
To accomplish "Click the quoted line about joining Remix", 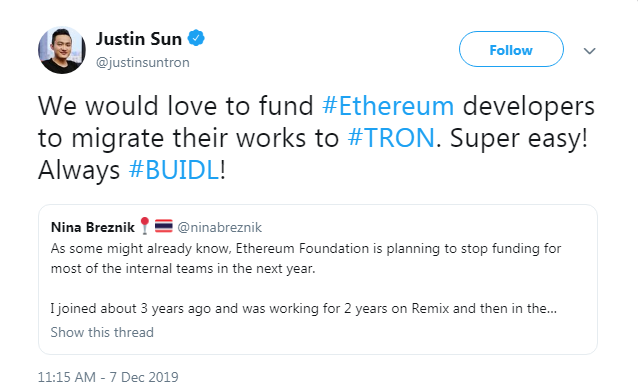I will 304,309.
